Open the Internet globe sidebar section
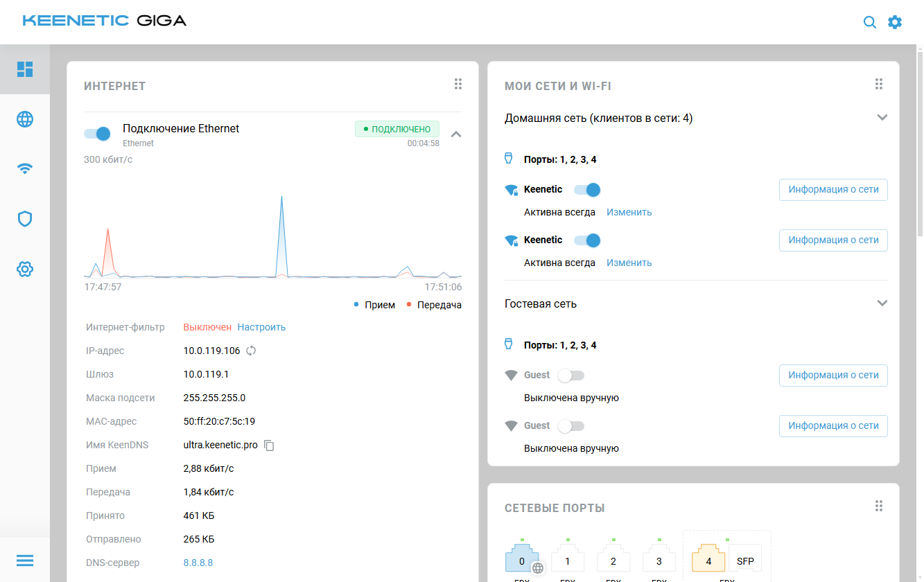This screenshot has height=582, width=924. click(25, 119)
